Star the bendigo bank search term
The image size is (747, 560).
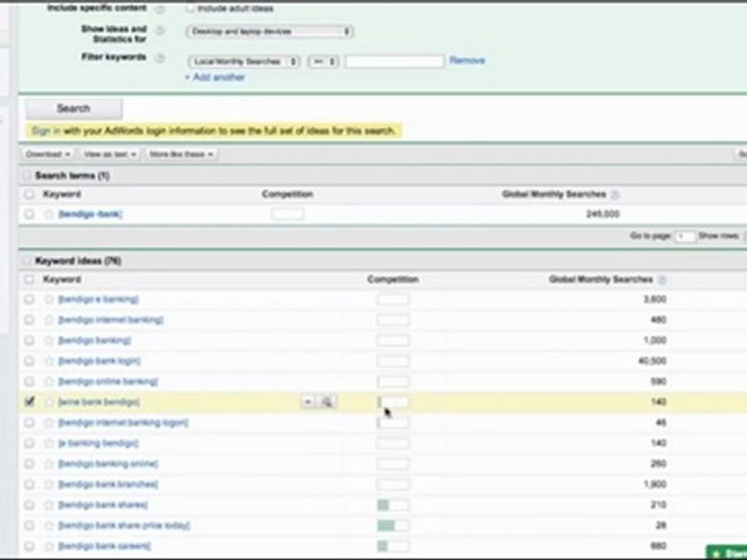49,215
